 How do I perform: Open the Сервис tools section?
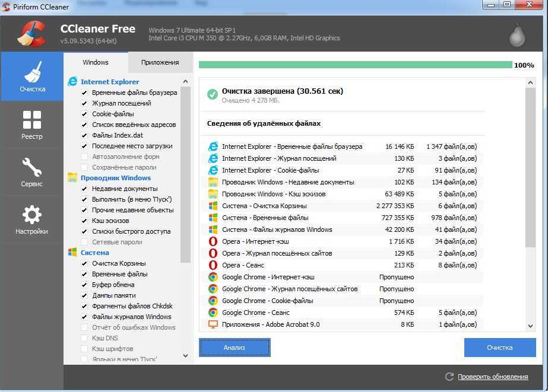coord(32,172)
